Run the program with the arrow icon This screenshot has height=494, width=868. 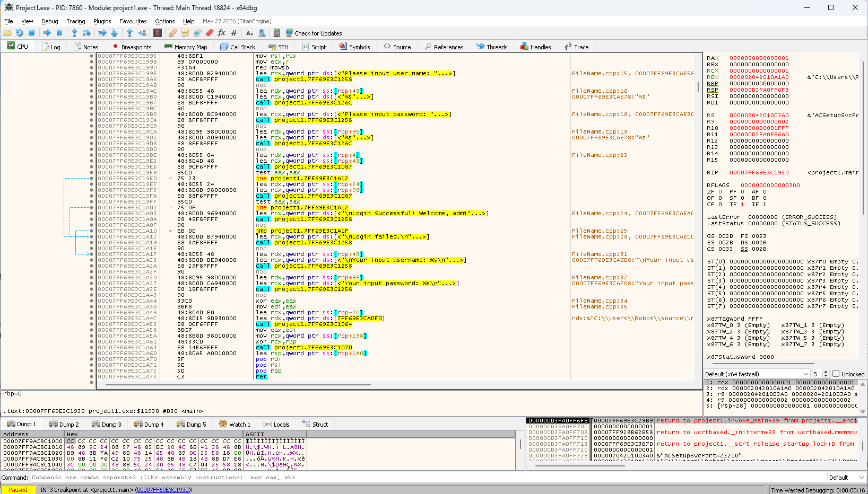point(47,33)
